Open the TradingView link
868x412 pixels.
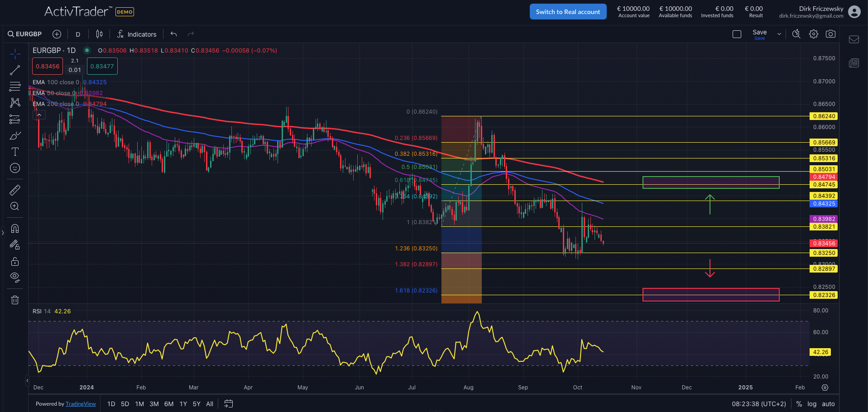tap(81, 403)
